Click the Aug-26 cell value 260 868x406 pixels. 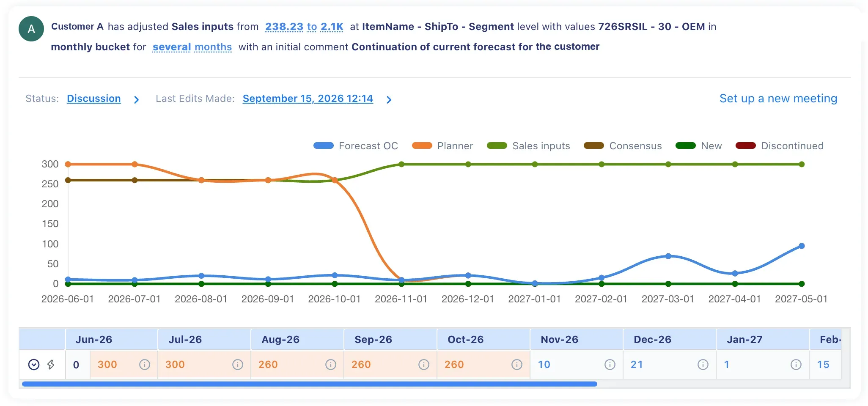click(x=268, y=365)
